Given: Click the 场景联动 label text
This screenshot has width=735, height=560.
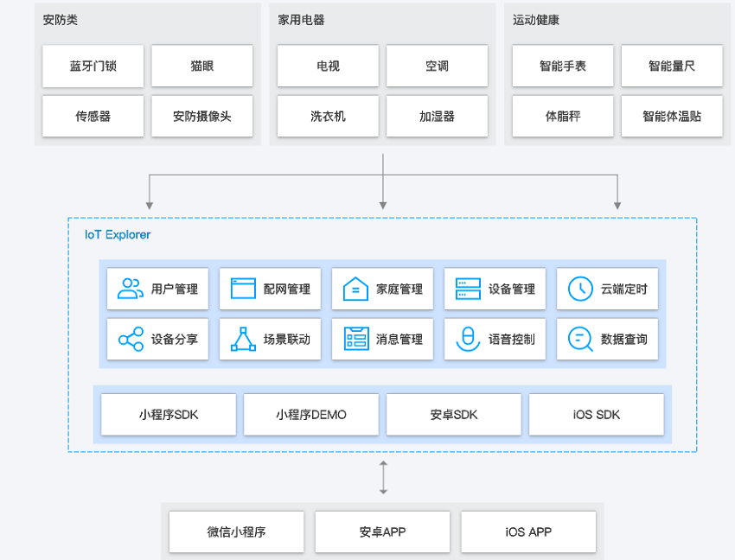Looking at the screenshot, I should coord(286,340).
